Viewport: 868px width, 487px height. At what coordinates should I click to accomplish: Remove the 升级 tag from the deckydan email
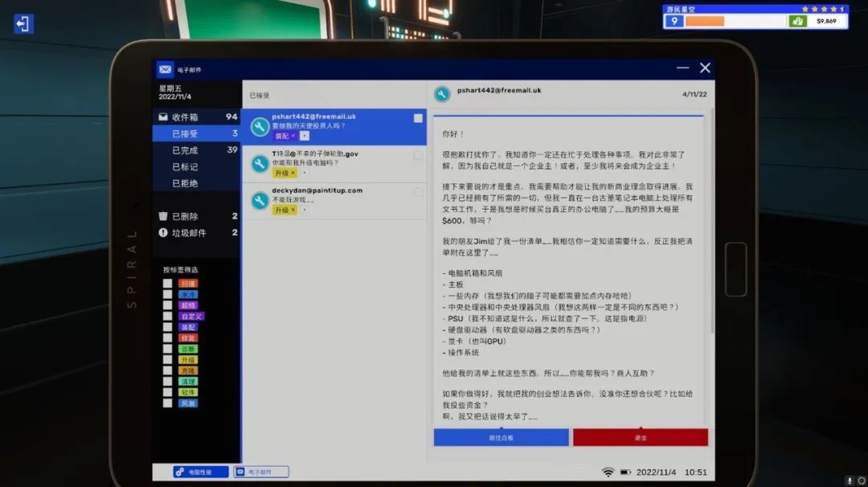293,210
